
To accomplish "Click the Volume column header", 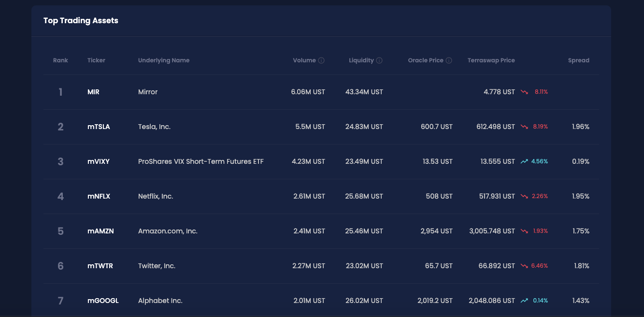I will pos(304,60).
